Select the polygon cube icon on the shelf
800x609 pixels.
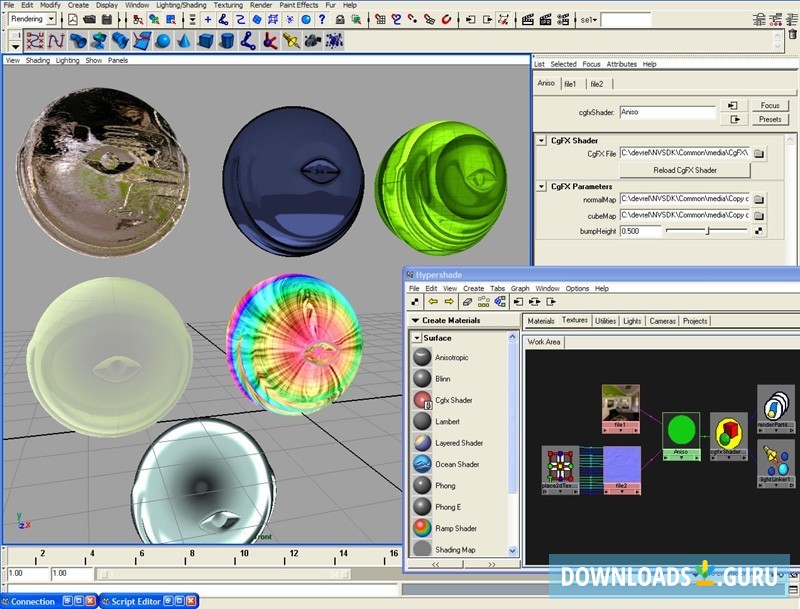(x=205, y=40)
